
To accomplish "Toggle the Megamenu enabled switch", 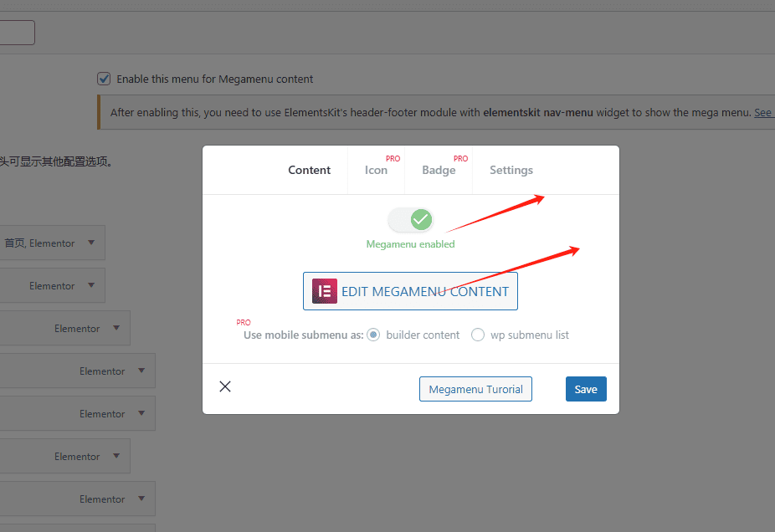I will click(x=411, y=220).
